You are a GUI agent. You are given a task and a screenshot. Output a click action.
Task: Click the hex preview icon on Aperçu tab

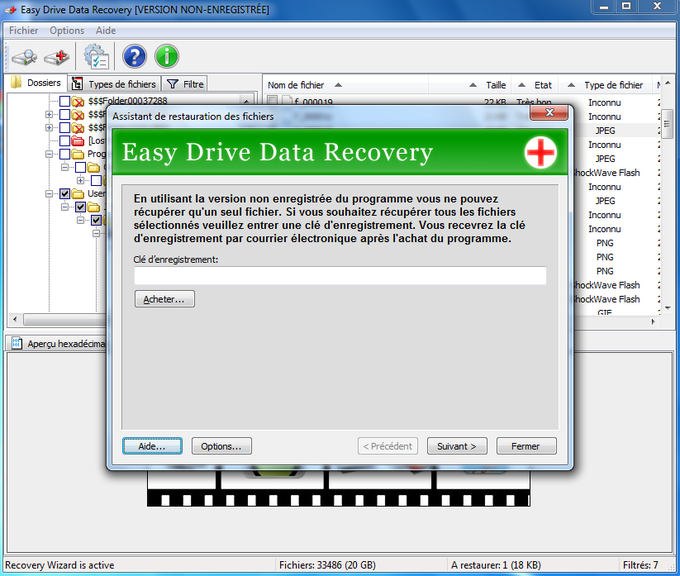[16, 344]
